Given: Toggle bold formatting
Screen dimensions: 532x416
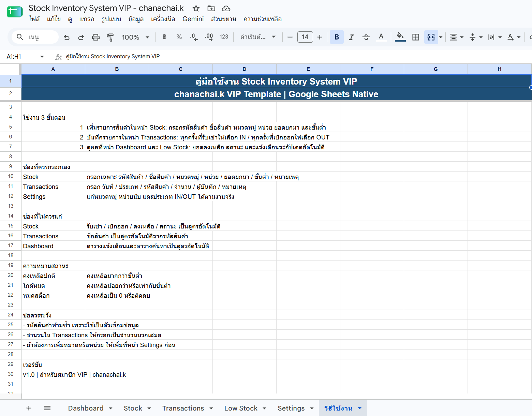Looking at the screenshot, I should (x=337, y=37).
